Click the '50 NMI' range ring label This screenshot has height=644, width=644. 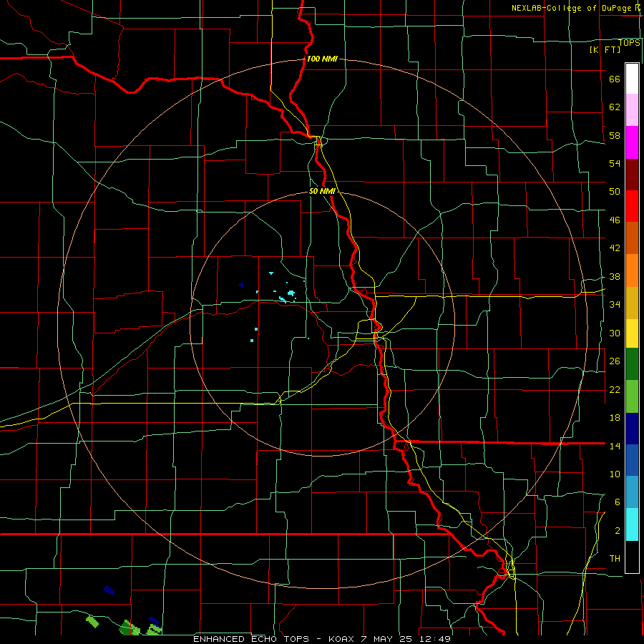coord(323,191)
